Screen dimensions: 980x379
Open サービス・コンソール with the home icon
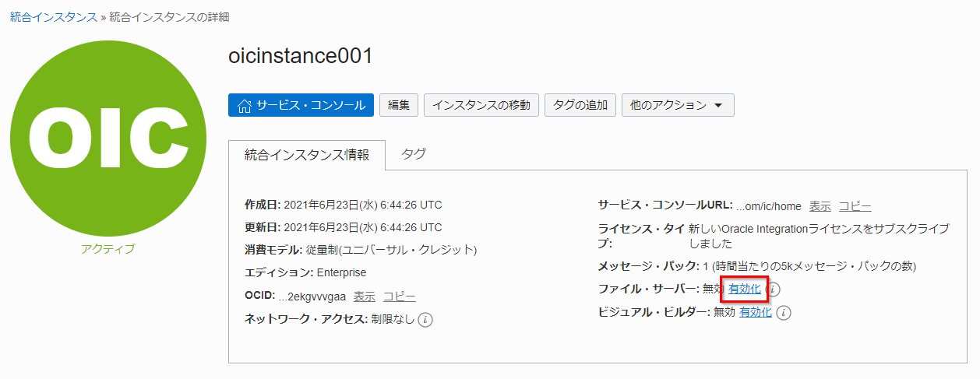click(x=301, y=105)
